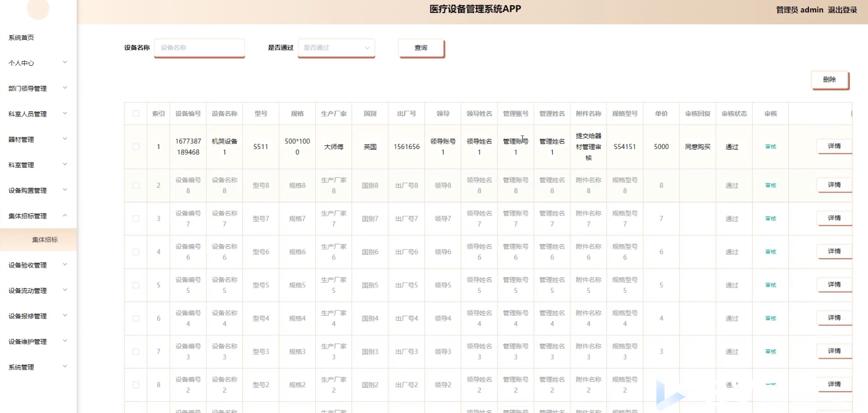Click the 管理员 admin label
The image size is (868, 413).
[800, 10]
